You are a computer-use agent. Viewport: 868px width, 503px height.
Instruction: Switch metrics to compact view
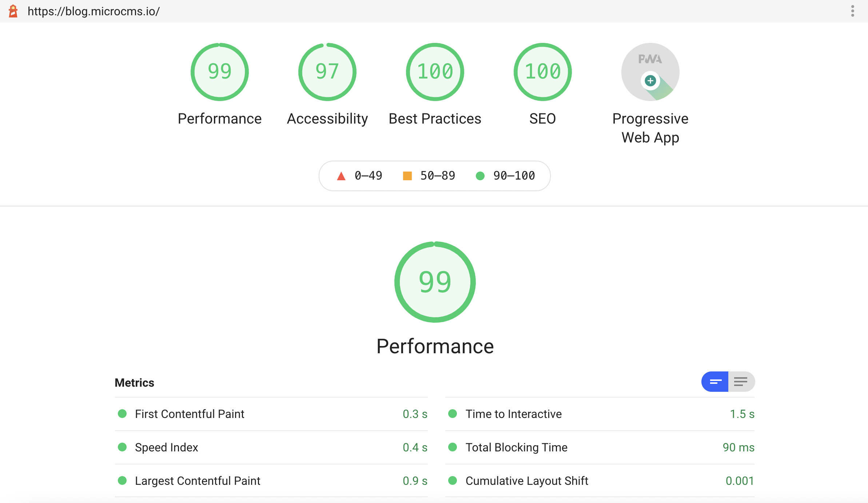point(715,382)
